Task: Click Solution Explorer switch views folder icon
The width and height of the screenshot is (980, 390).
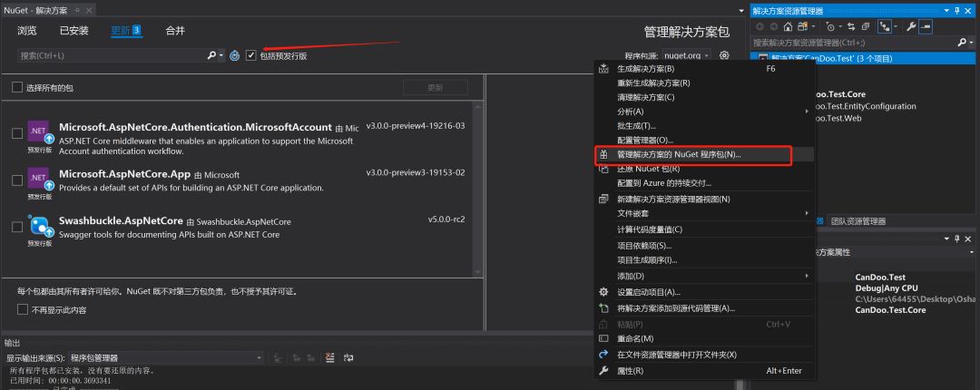Action: click(x=802, y=26)
